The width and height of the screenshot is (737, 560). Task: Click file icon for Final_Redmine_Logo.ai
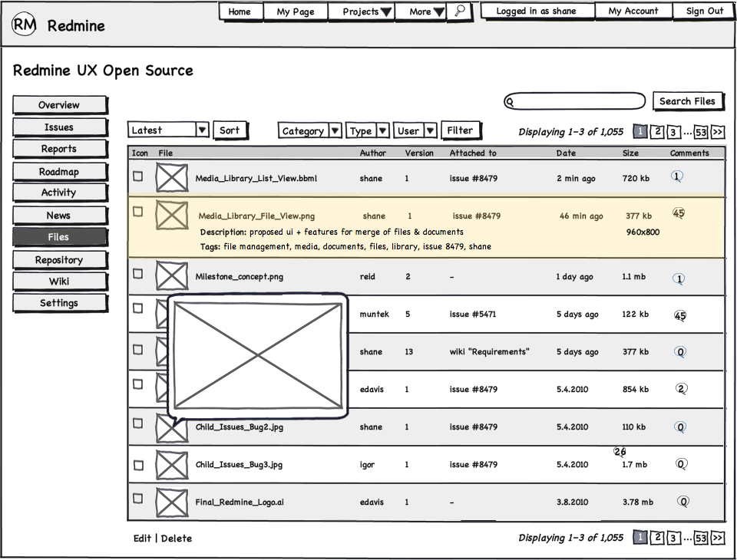click(171, 502)
